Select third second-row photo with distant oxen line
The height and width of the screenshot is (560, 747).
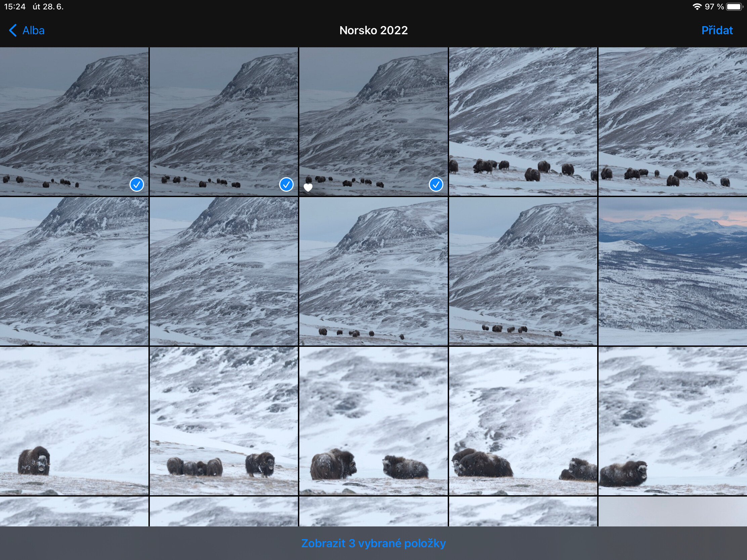373,271
